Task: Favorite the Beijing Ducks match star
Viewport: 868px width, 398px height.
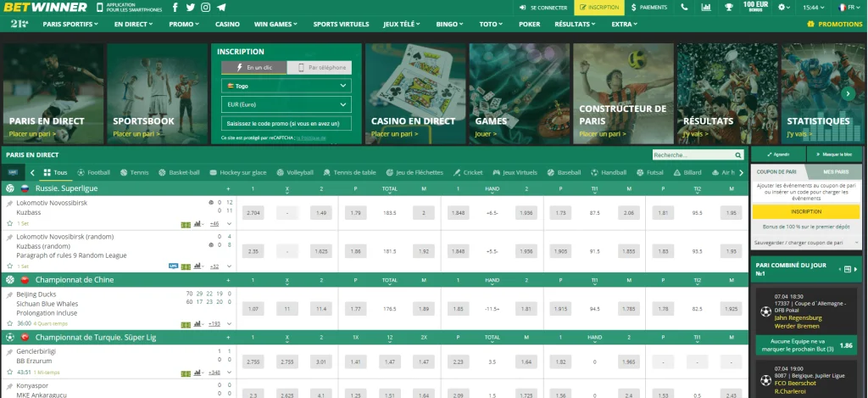Action: click(x=9, y=323)
